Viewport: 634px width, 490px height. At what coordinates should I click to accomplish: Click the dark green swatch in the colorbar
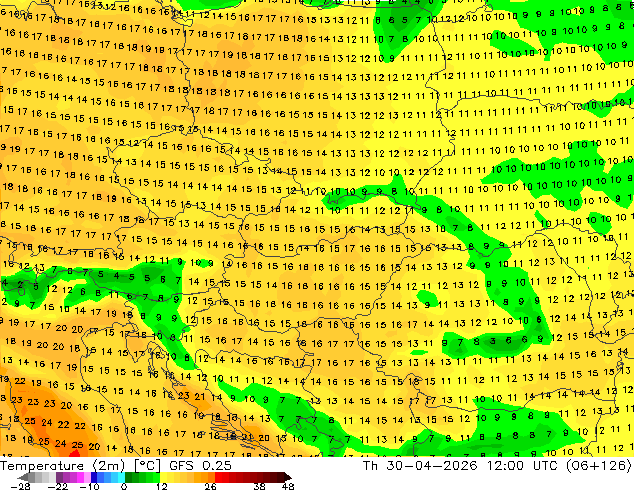[129, 477]
